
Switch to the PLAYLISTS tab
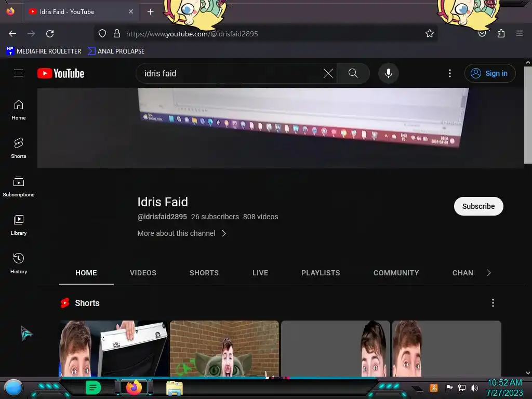(x=321, y=273)
